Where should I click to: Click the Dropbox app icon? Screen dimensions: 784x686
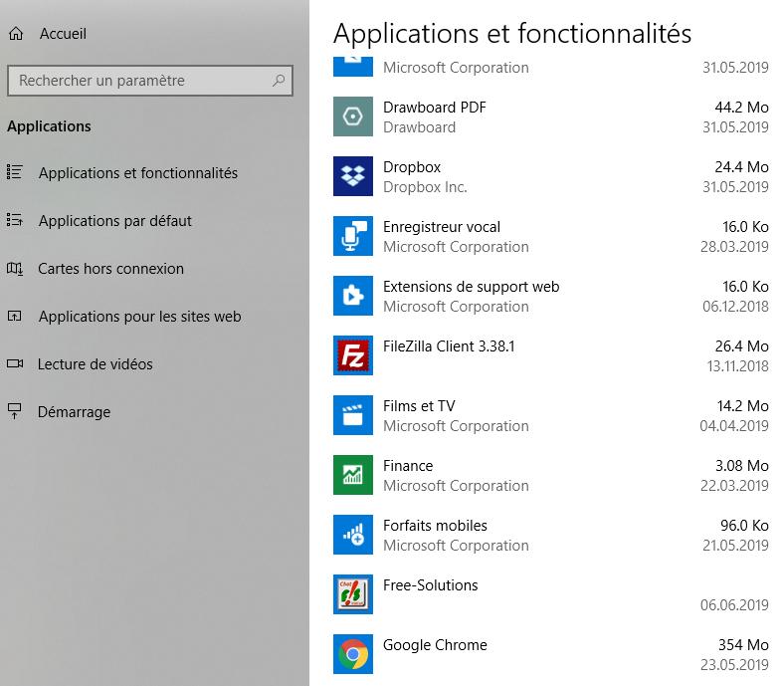coord(353,176)
